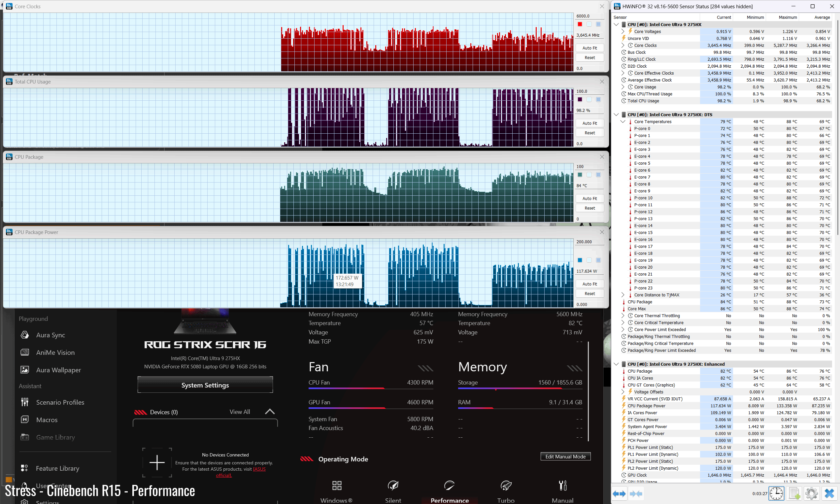Click the HWiNFO vertical scrollbar

coord(837,127)
